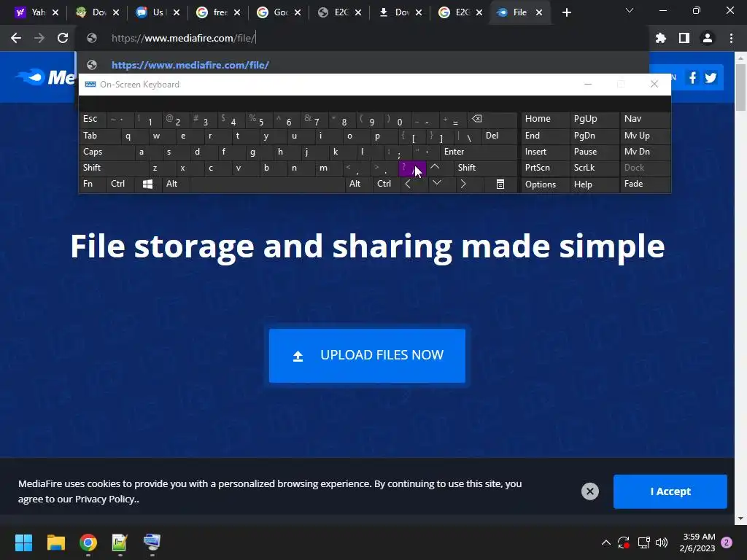Click the Windows logo key on keyboard
This screenshot has width=747, height=560.
click(x=147, y=184)
